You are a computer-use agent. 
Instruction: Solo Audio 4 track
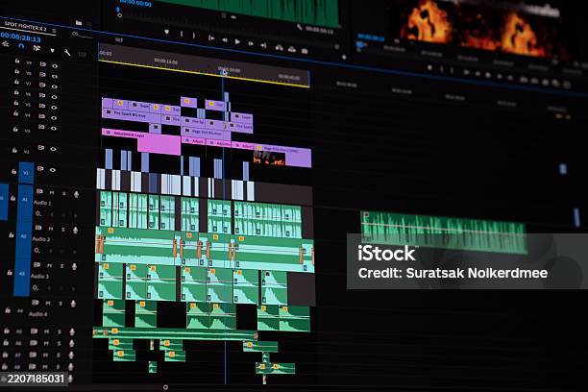point(61,303)
